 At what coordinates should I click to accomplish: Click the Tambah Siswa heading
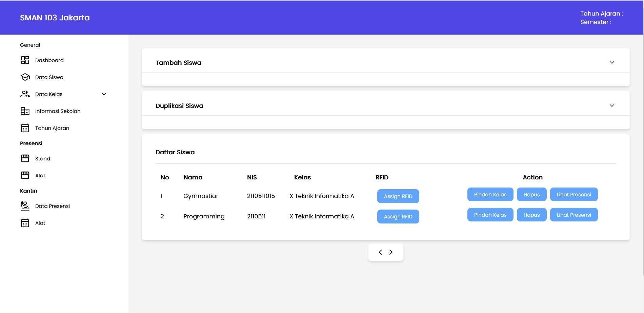coord(178,63)
